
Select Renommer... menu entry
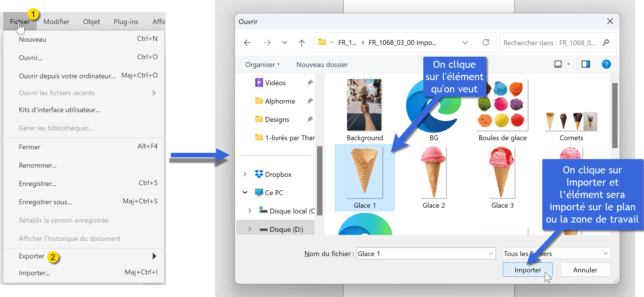[84, 165]
